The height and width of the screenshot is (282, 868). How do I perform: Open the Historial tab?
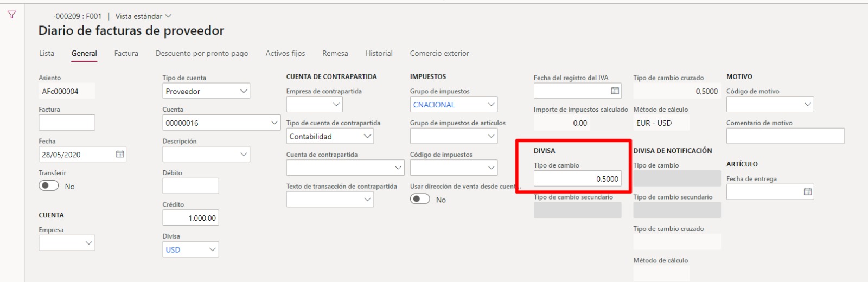[x=379, y=53]
